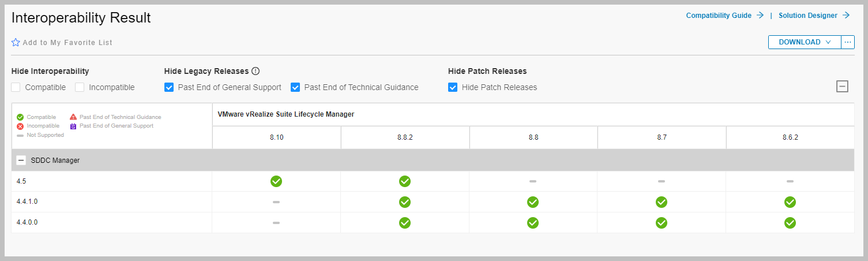Uncheck Past End of General Support

click(x=169, y=87)
